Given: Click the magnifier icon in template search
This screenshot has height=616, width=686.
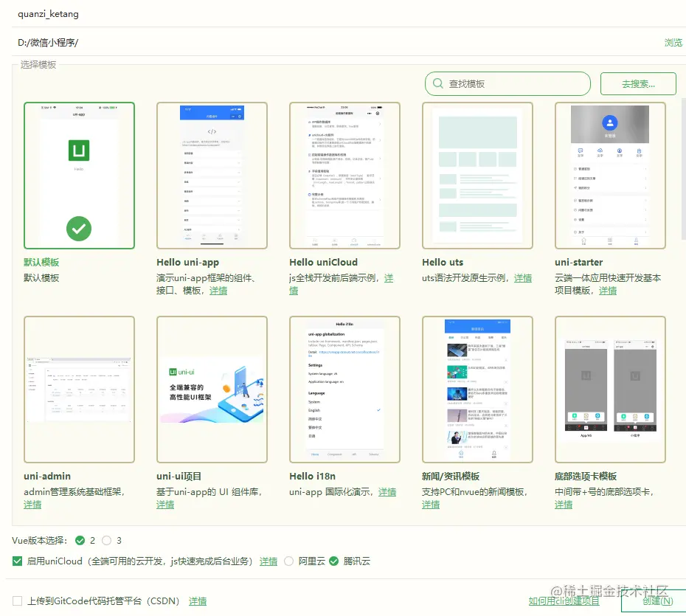Looking at the screenshot, I should pos(437,83).
